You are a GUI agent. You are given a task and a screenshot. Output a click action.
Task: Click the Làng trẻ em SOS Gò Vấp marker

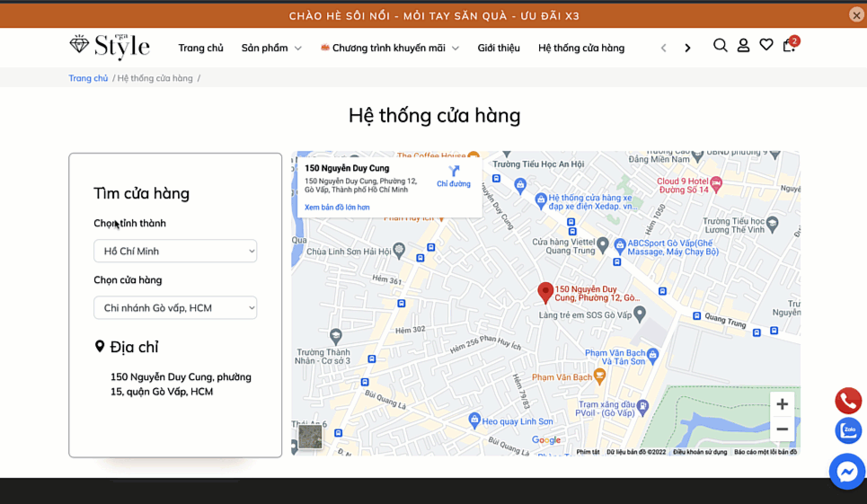click(639, 314)
